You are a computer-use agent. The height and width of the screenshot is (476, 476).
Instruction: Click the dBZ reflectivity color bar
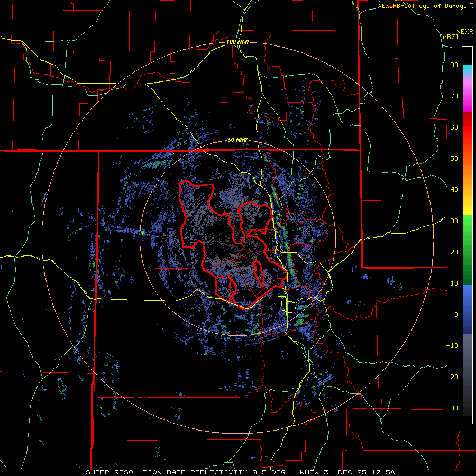point(467,235)
